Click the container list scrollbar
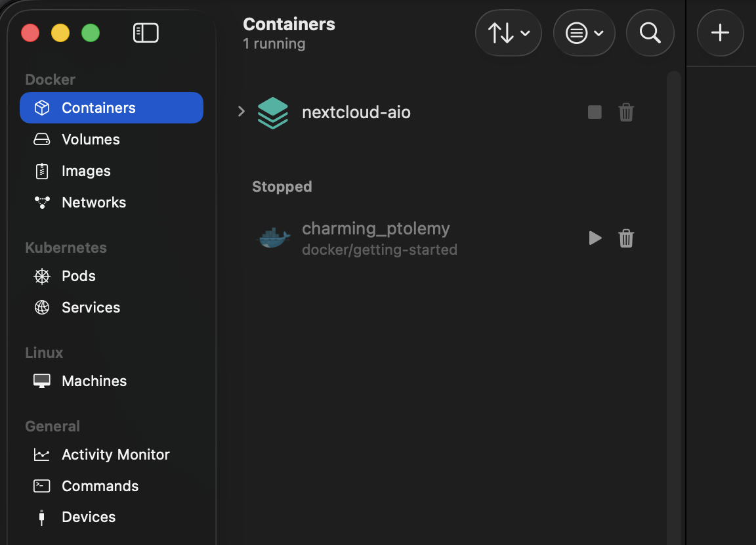The width and height of the screenshot is (756, 545). pyautogui.click(x=673, y=308)
